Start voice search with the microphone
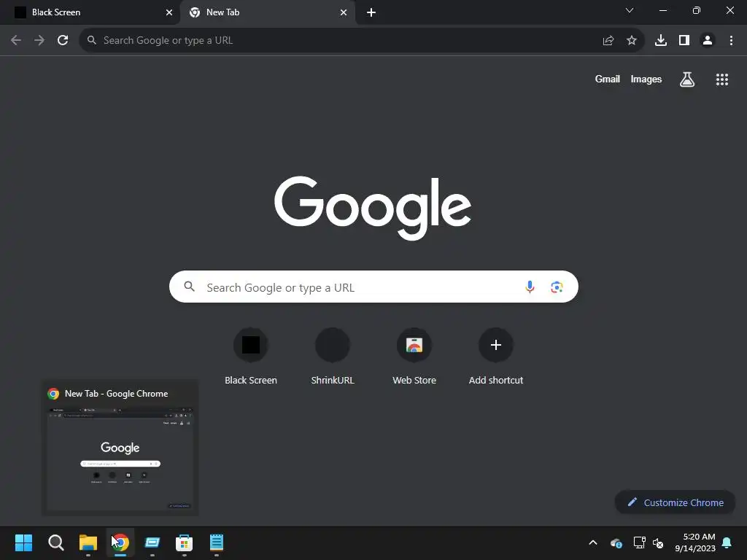This screenshot has width=747, height=560. [530, 287]
